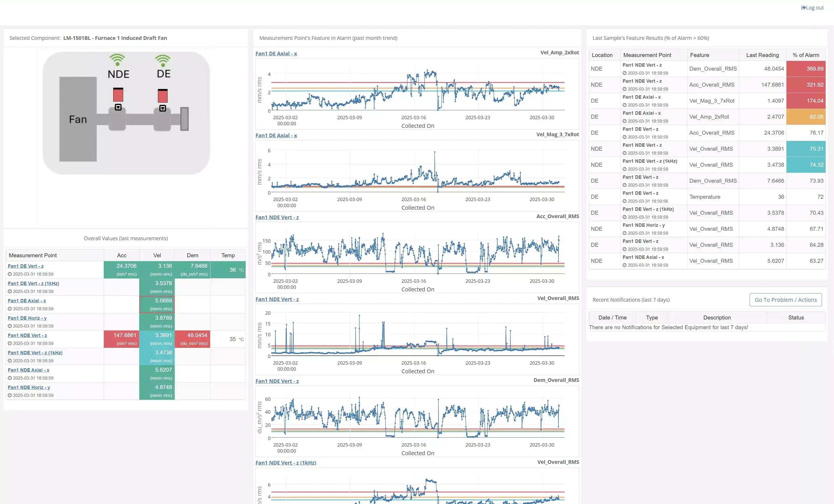Open Fan1 DE Axial - x link in Overall Values
834x504 pixels.
coord(27,301)
